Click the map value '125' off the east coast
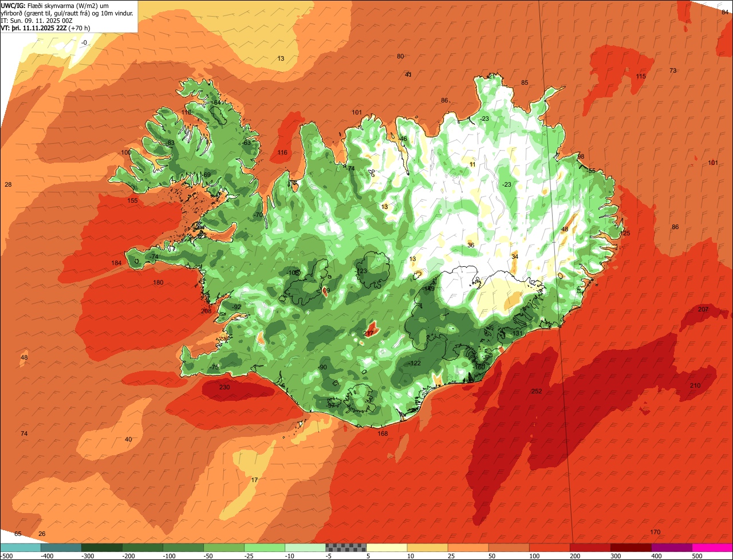Screen dimensions: 733x560 625,233
